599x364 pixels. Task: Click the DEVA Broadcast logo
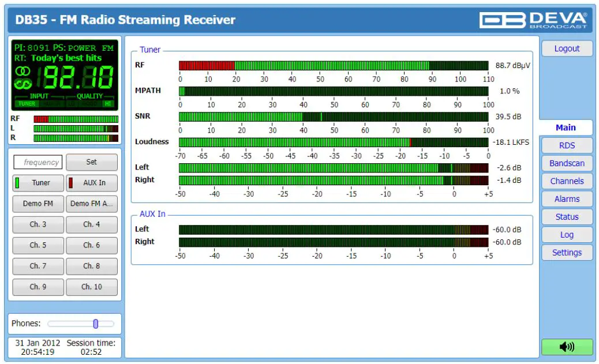[533, 20]
